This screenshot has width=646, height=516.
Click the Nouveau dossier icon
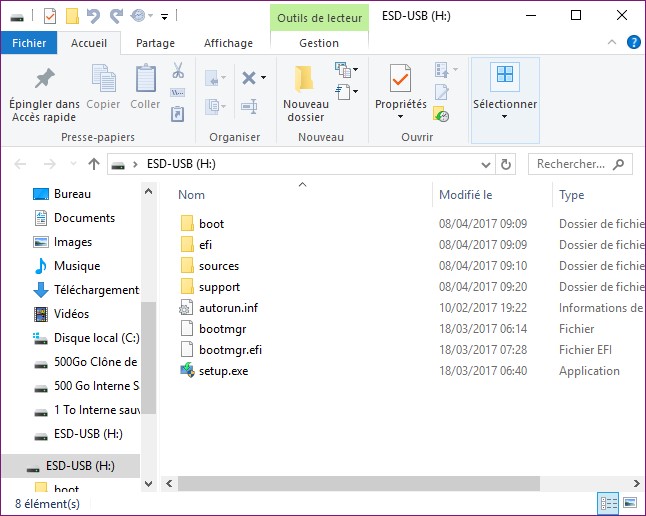click(305, 79)
